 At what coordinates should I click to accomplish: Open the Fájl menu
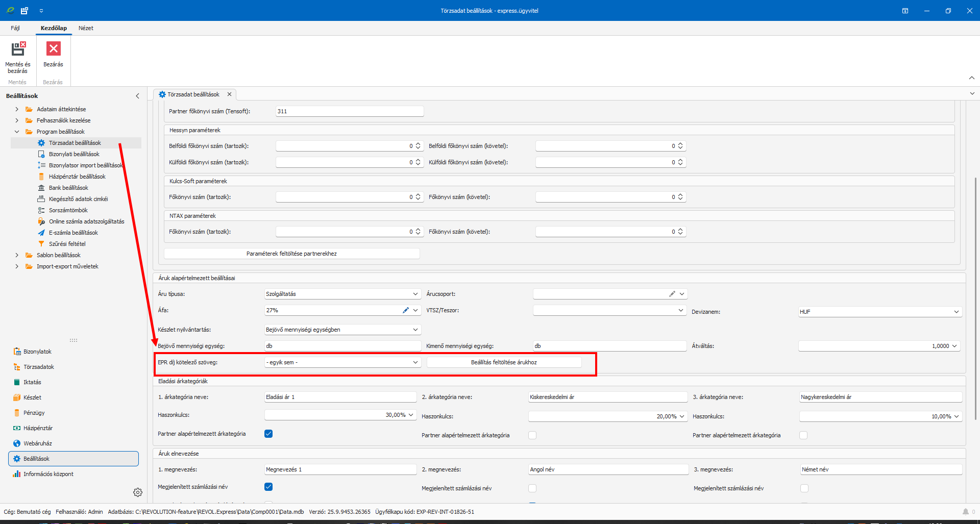(x=15, y=28)
